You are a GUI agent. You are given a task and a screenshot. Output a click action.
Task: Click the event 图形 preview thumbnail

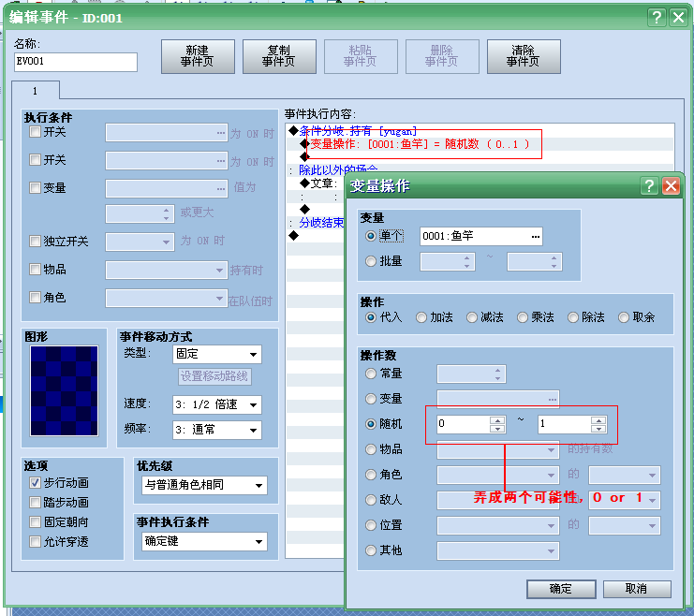[65, 390]
